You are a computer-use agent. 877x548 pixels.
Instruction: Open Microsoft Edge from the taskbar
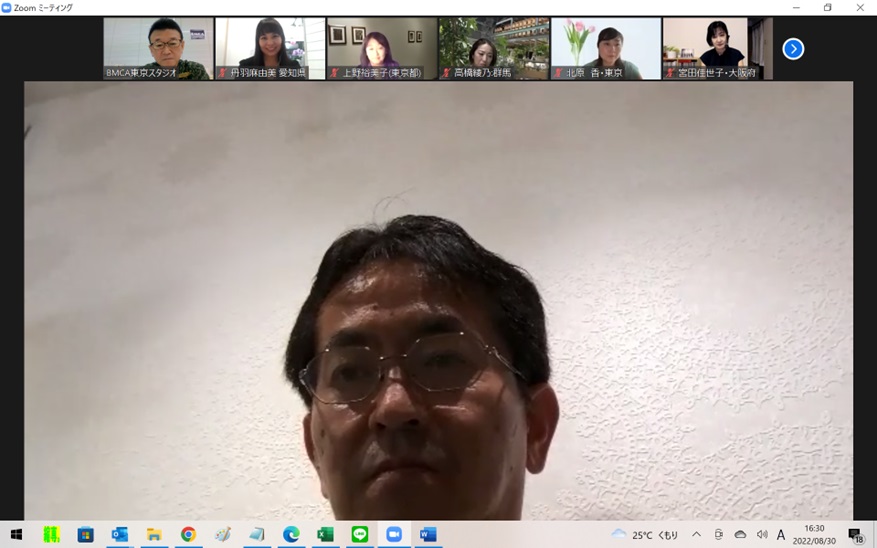coord(291,535)
